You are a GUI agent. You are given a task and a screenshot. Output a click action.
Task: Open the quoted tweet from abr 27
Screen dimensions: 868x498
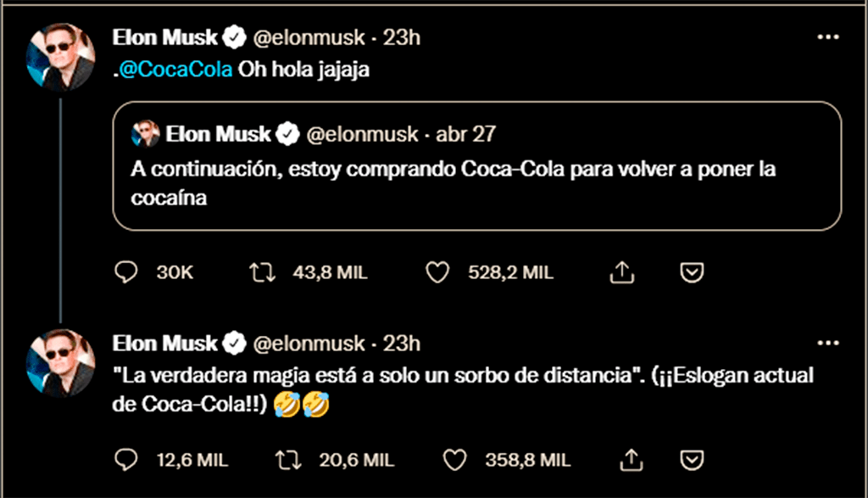click(476, 181)
